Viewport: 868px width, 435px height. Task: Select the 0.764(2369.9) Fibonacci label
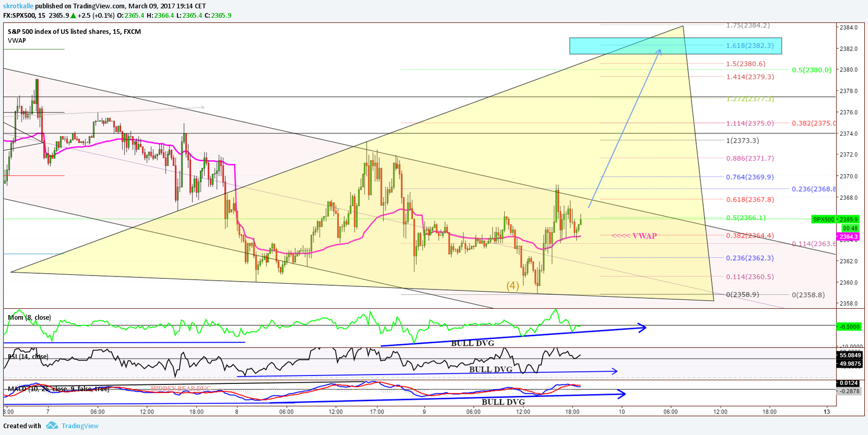point(750,177)
